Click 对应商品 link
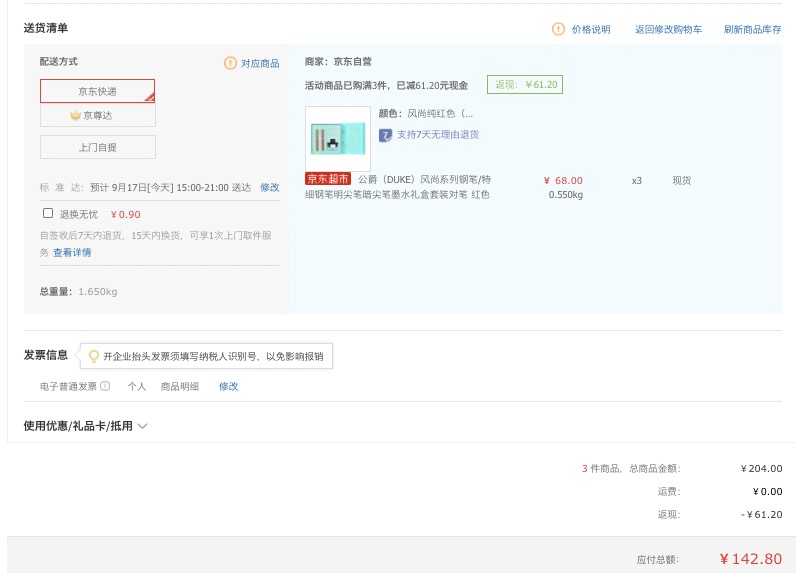 tap(260, 63)
